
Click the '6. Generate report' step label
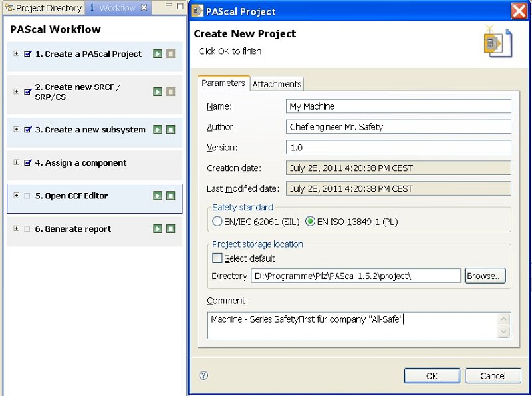coord(73,229)
